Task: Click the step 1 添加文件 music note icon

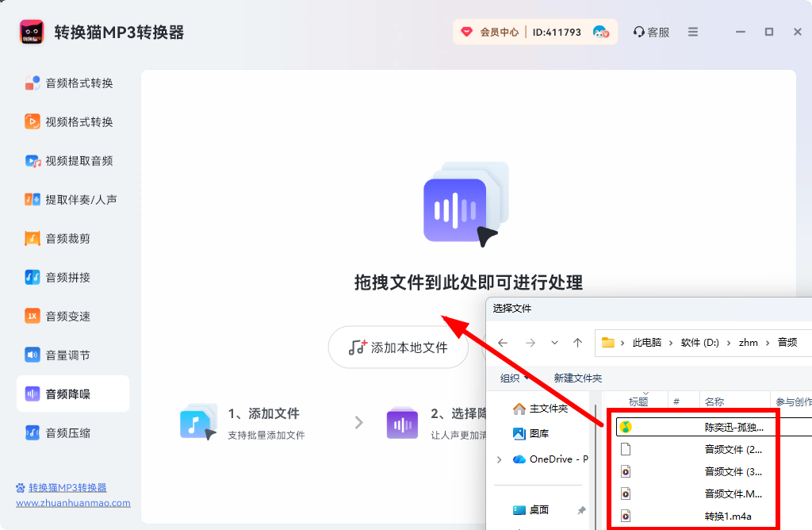Action: click(198, 422)
